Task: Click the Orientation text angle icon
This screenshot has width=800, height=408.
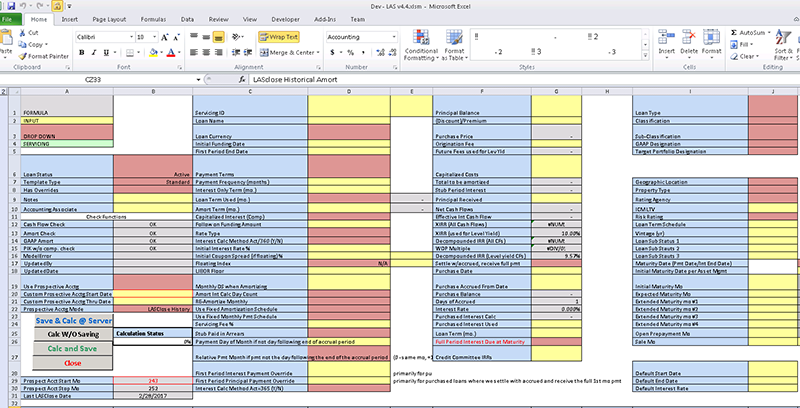Action: [236, 37]
